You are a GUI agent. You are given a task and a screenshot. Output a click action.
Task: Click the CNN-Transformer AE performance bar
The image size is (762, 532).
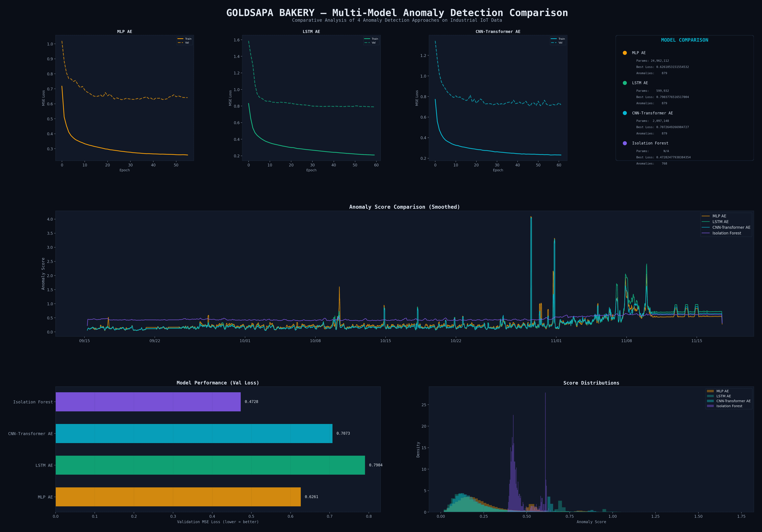click(194, 433)
